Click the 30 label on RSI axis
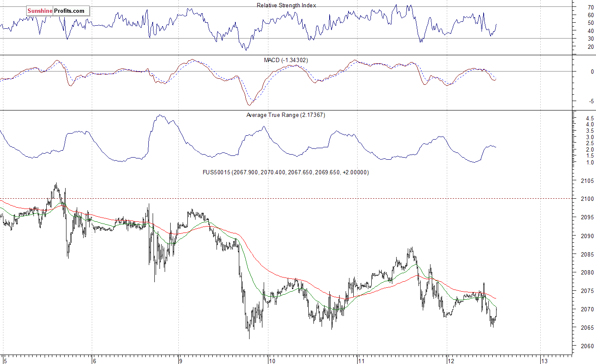The width and height of the screenshot is (596, 364). 590,39
